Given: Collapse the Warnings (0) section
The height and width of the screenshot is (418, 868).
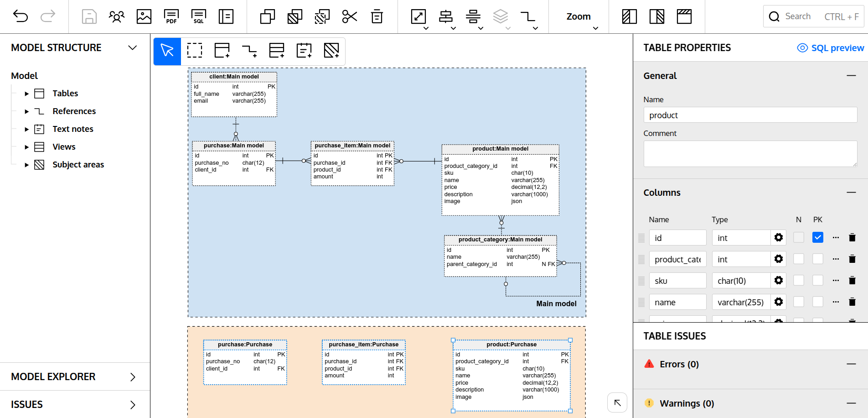Looking at the screenshot, I should point(851,403).
